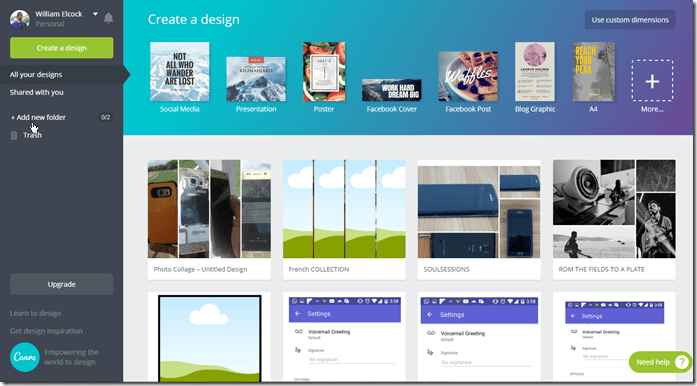
Task: Click Use custom dimensions button
Action: coord(630,20)
